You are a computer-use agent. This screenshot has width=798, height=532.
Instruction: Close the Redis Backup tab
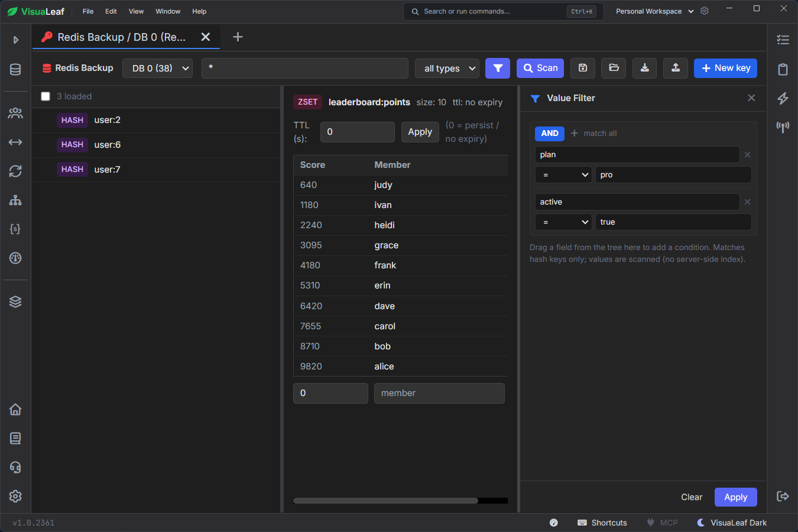[206, 37]
